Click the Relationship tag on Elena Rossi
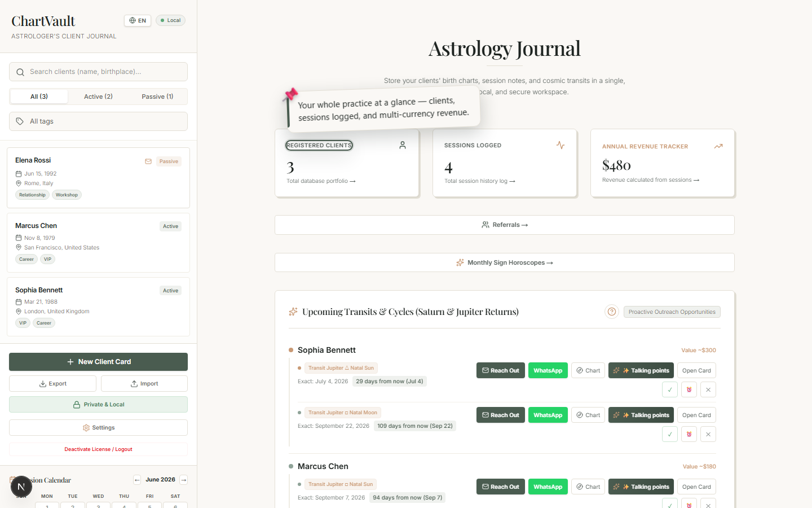This screenshot has height=508, width=812. 32,195
